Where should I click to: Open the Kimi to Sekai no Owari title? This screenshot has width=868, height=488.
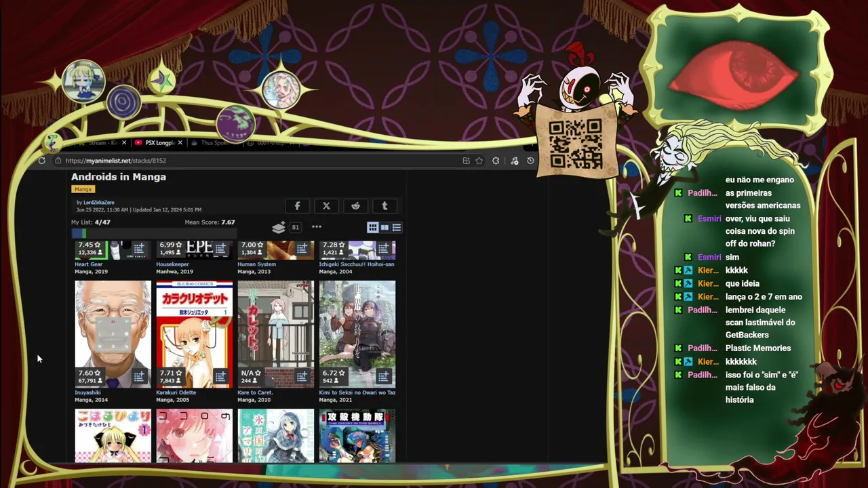[357, 392]
